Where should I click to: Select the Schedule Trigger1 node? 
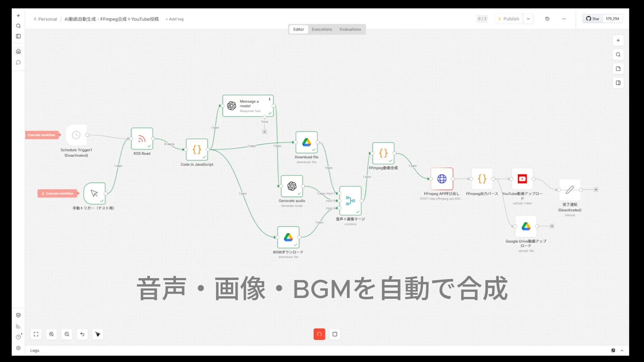pos(76,135)
